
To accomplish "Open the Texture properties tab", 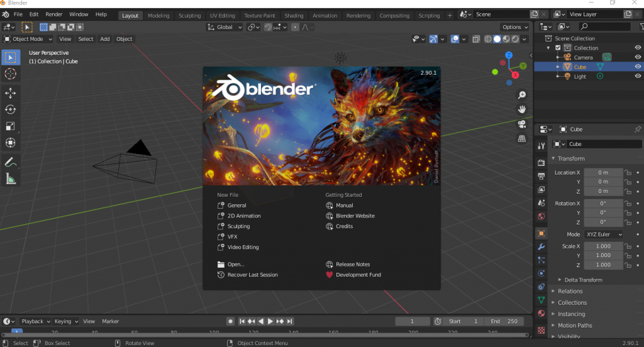I will tap(541, 330).
